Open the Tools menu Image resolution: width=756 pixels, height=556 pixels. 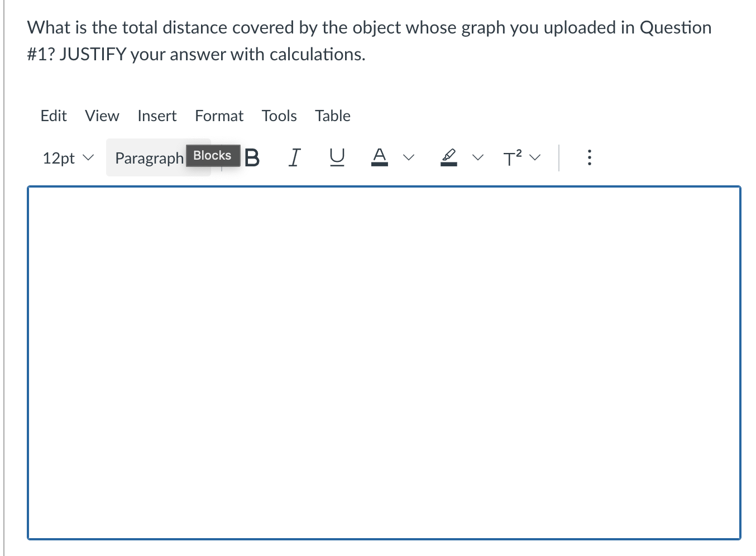[279, 116]
